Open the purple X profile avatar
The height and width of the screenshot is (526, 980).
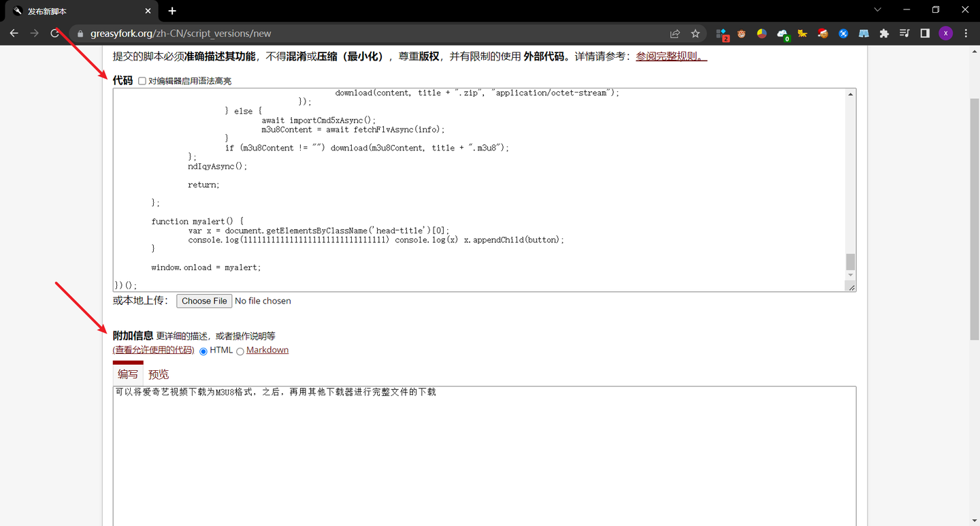[945, 33]
